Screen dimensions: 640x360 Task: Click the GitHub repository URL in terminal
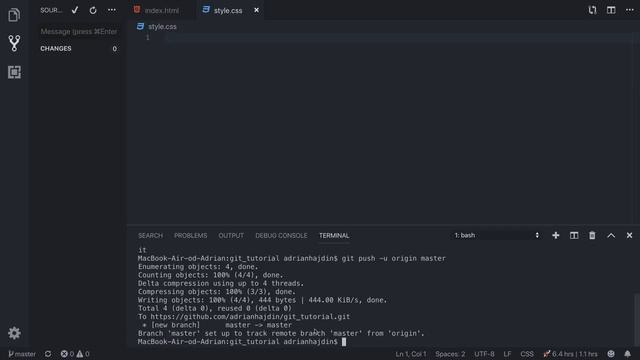pos(250,317)
